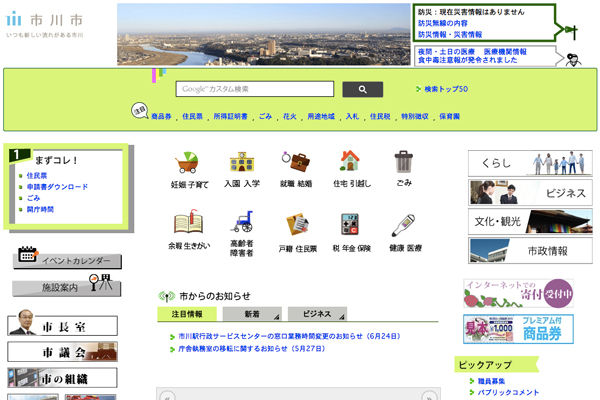Open the 健康 医療 thermometer icon
Screen dimensions: 600x400
tap(404, 225)
